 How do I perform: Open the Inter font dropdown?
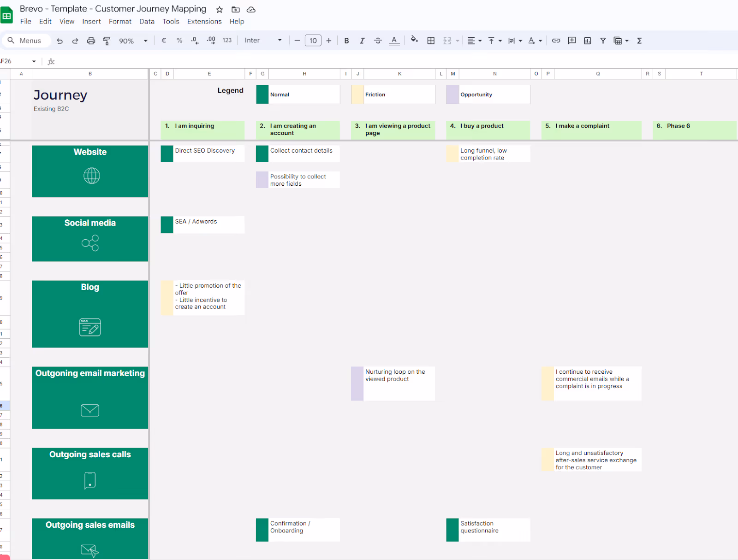click(263, 41)
